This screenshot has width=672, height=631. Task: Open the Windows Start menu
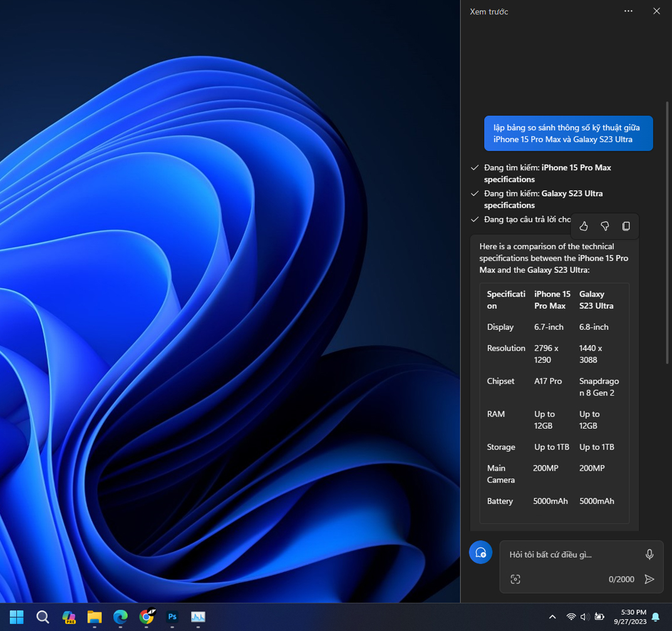tap(17, 617)
